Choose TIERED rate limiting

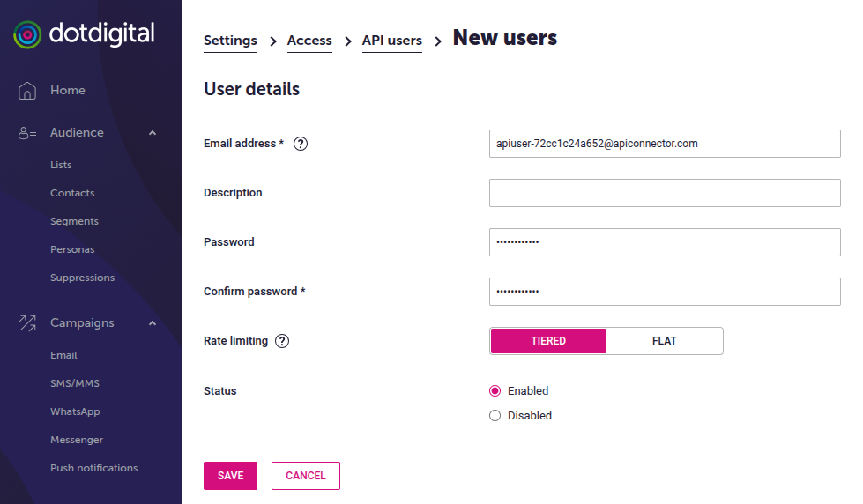[548, 341]
